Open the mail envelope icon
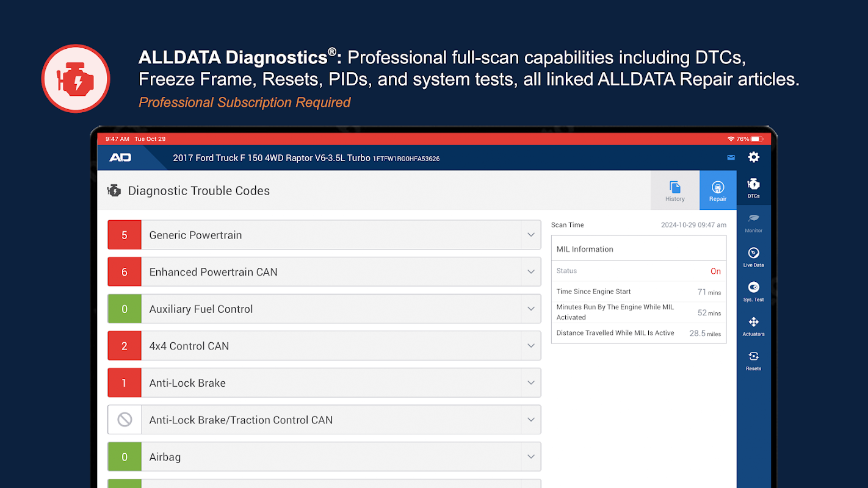Image resolution: width=868 pixels, height=488 pixels. (731, 157)
